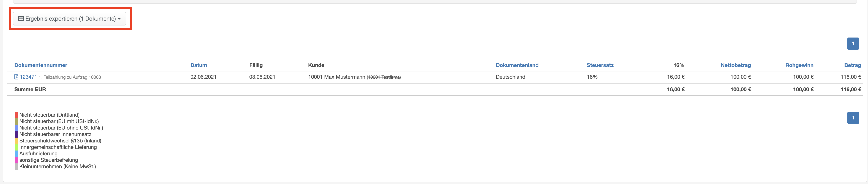This screenshot has width=868, height=184.
Task: Open the Ergebnis exportieren dropdown caret
Action: coord(119,19)
